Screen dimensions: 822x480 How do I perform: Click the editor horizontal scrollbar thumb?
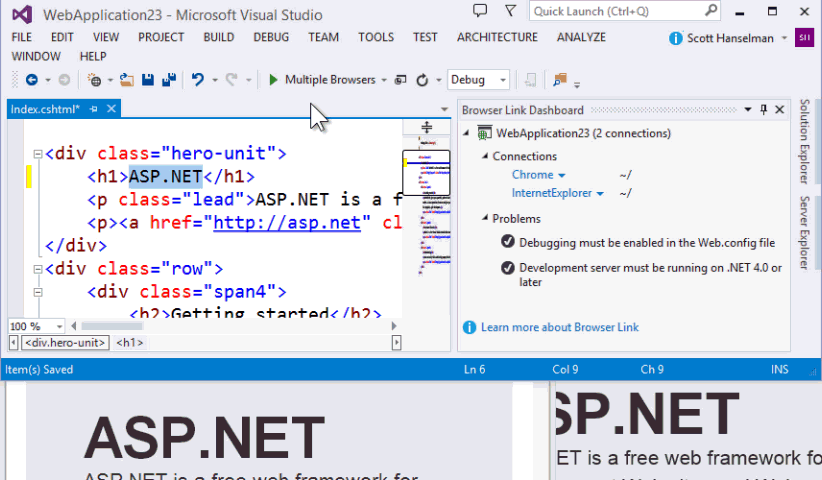112,326
